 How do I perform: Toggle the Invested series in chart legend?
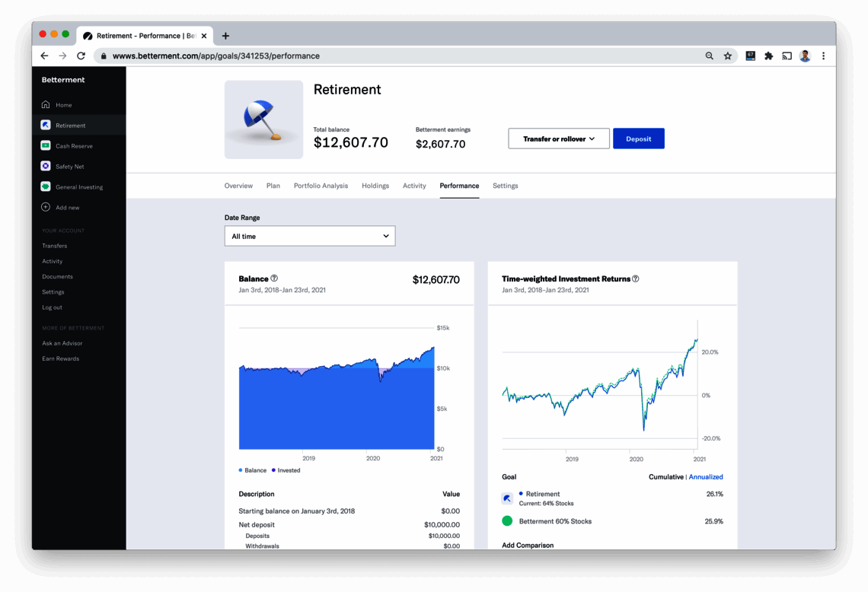click(x=286, y=470)
